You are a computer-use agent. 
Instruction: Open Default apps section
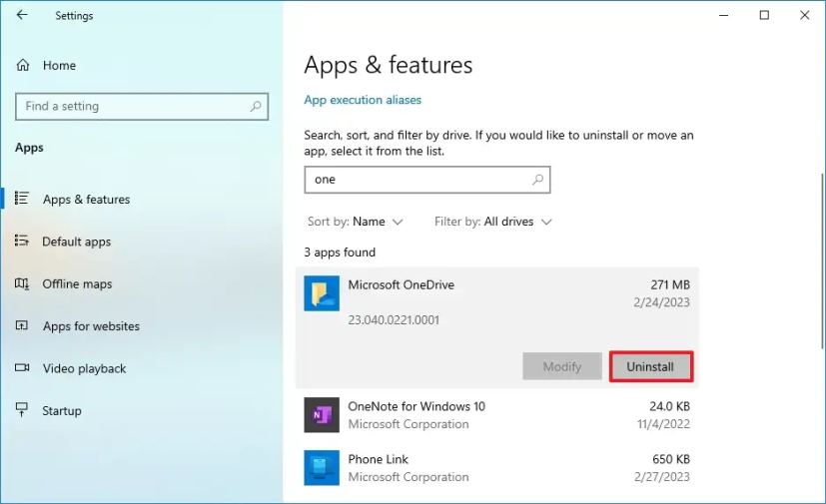76,242
